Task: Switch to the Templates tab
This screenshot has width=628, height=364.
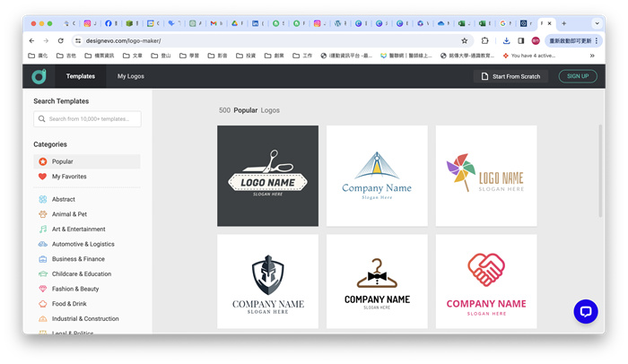Action: pos(81,76)
